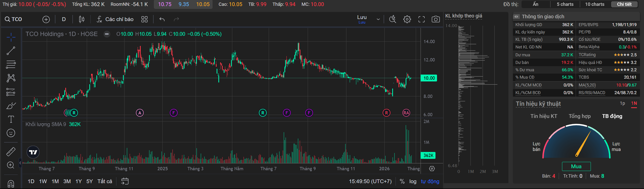Image resolution: width=644 pixels, height=189 pixels.
Task: Set chart range to 1W
Action: (43, 181)
